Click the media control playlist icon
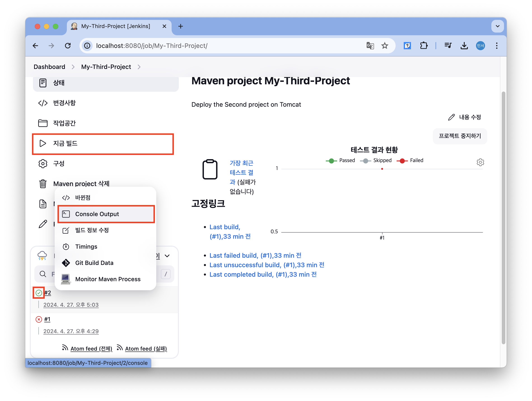The width and height of the screenshot is (532, 401). point(448,45)
